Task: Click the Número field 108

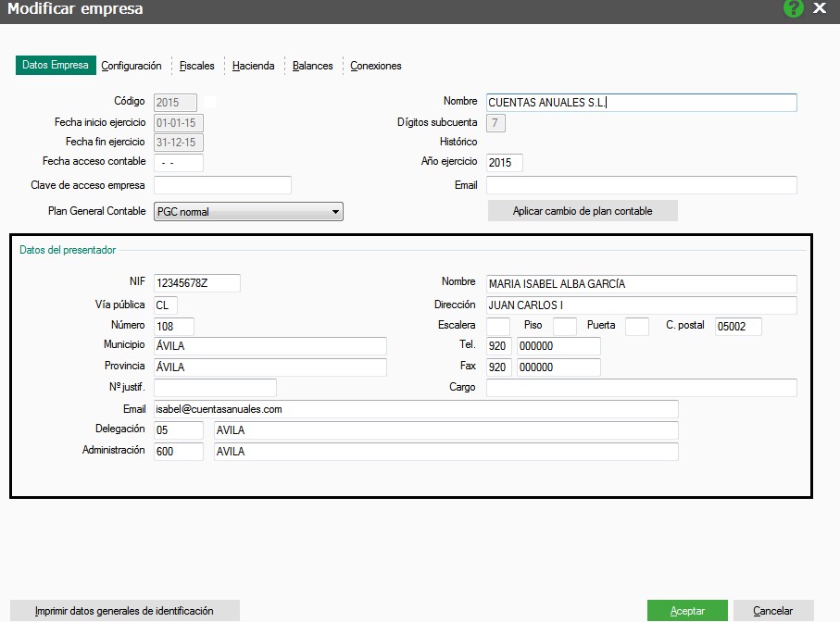Action: pyautogui.click(x=173, y=326)
